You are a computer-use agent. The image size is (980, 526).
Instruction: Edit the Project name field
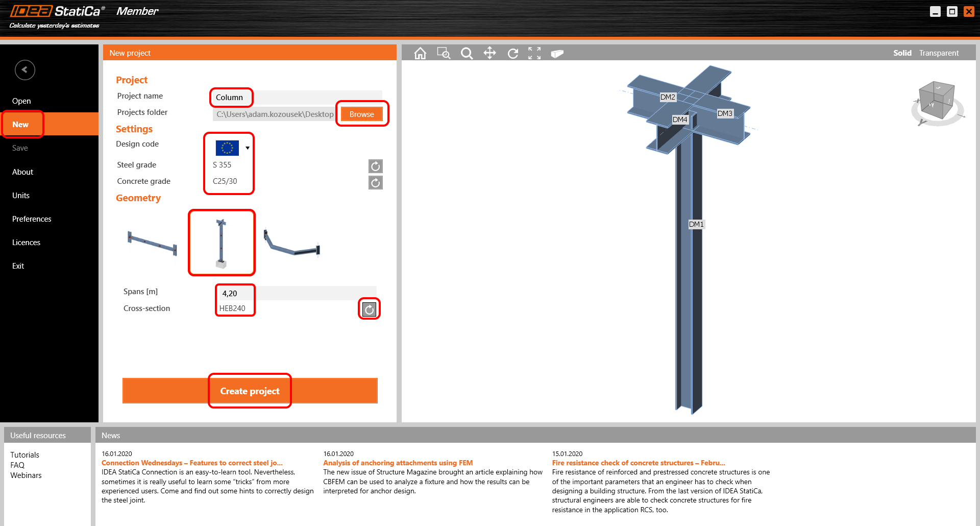click(297, 97)
